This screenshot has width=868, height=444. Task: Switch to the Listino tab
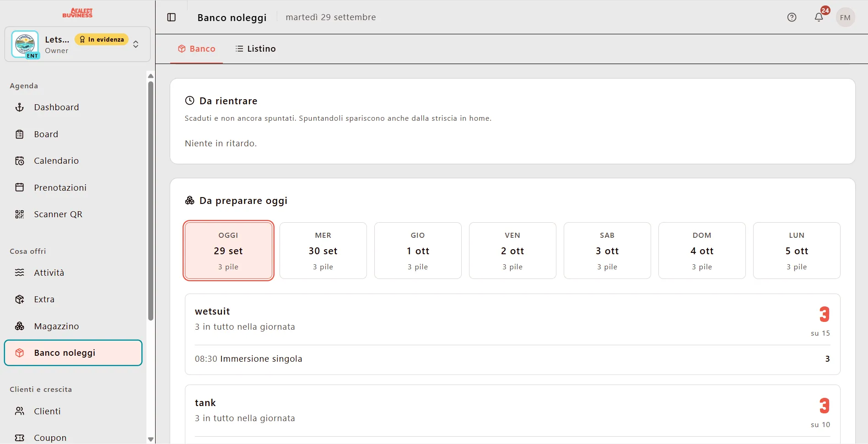[x=255, y=49]
